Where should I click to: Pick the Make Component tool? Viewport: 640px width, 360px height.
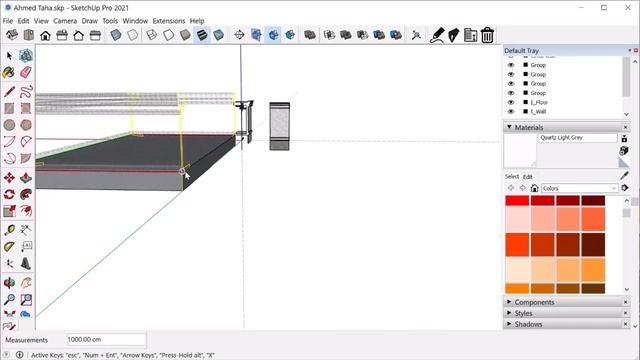pos(26,56)
